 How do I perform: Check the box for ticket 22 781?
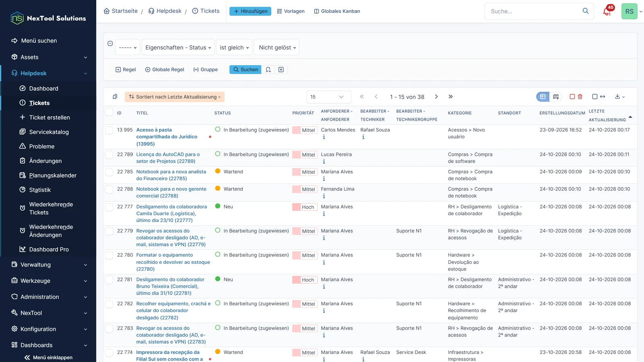109,280
